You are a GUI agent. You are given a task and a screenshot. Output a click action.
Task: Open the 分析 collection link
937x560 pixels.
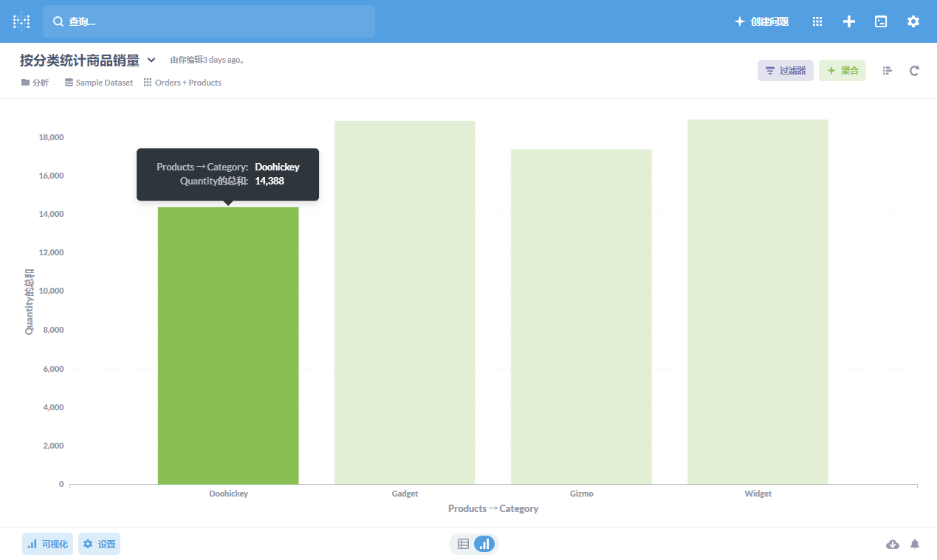click(35, 83)
